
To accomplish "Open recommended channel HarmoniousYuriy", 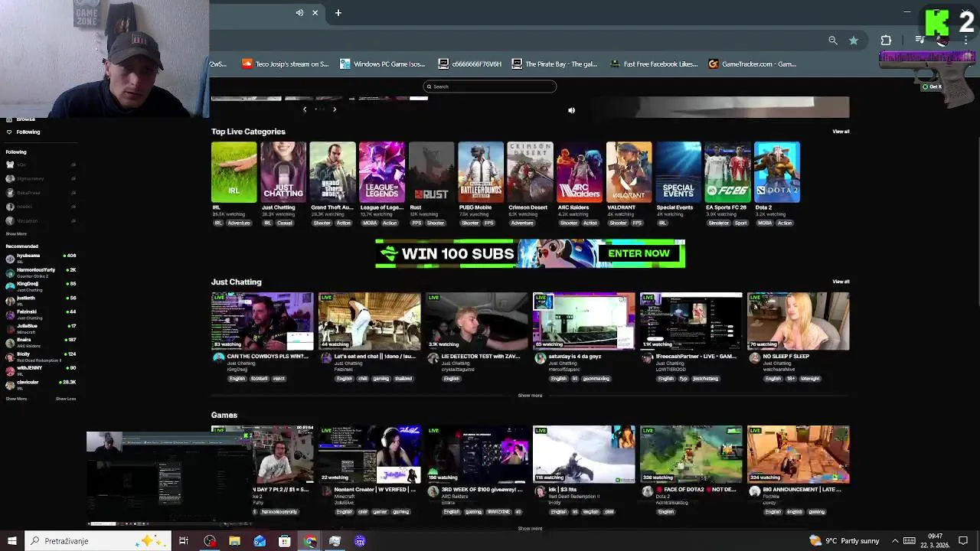I will click(41, 272).
